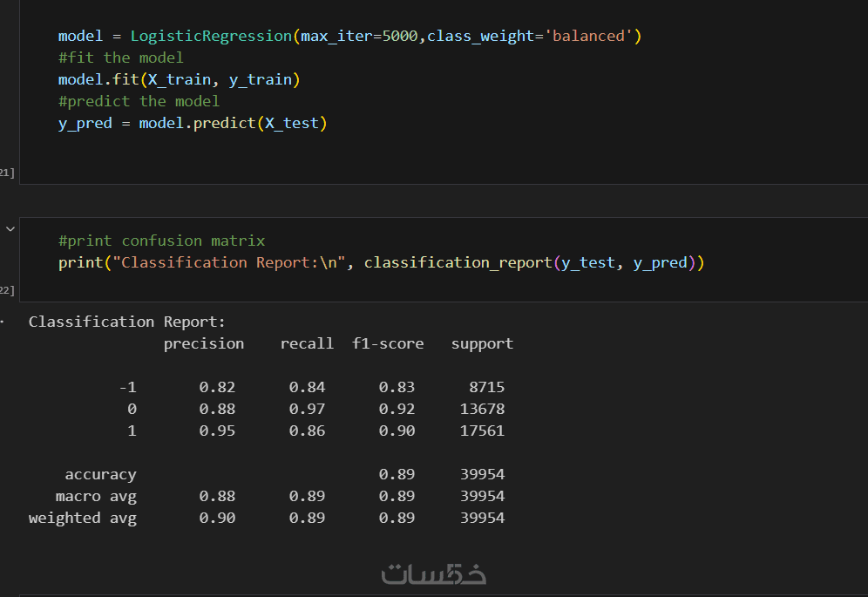
Task: Click the support column header
Action: 482,343
